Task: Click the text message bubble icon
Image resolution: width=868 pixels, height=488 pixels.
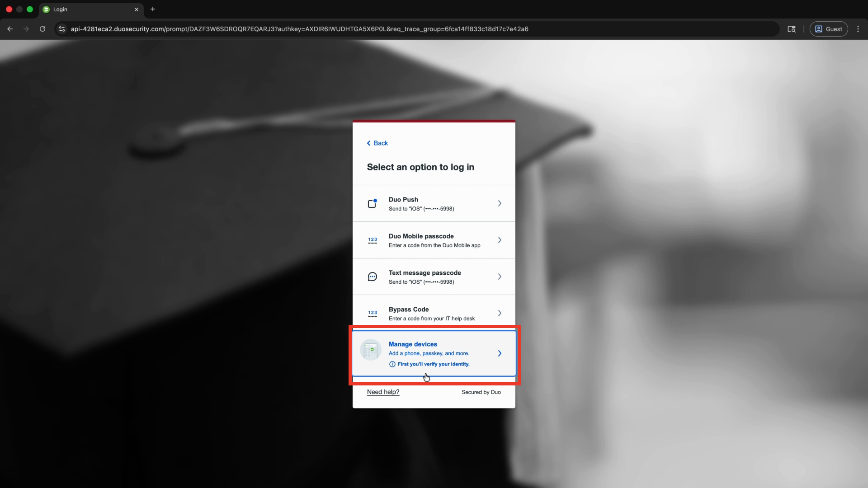Action: click(373, 277)
